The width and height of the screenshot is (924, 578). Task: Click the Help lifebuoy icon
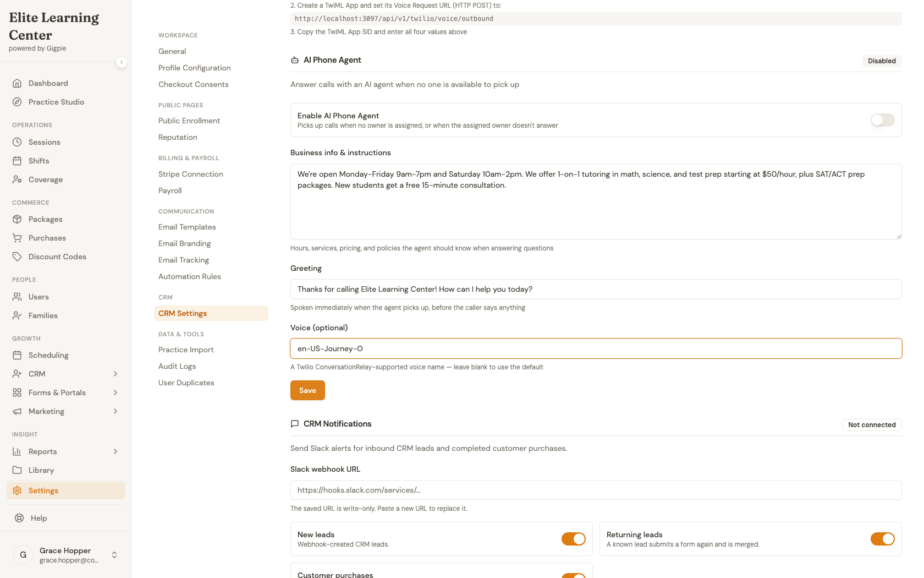coord(19,518)
